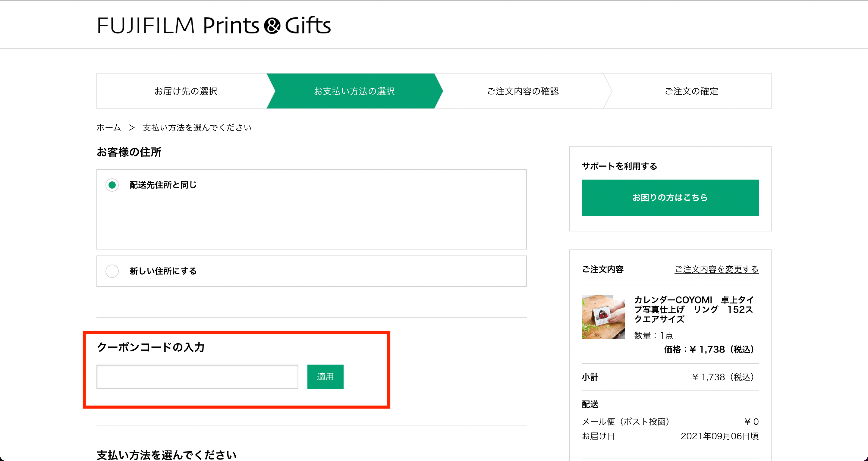Go to the お届け先の選択 step

(186, 91)
